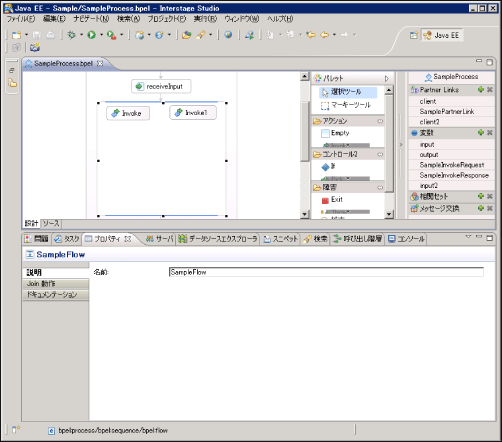The width and height of the screenshot is (502, 442).
Task: Open the ファイル(F) menu
Action: (21, 19)
